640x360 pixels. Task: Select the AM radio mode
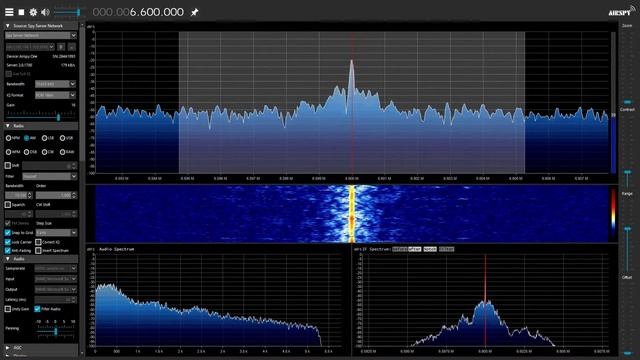pyautogui.click(x=27, y=138)
